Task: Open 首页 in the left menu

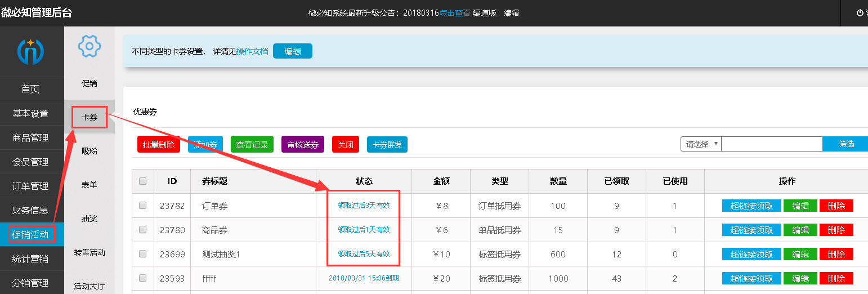Action: (x=32, y=89)
